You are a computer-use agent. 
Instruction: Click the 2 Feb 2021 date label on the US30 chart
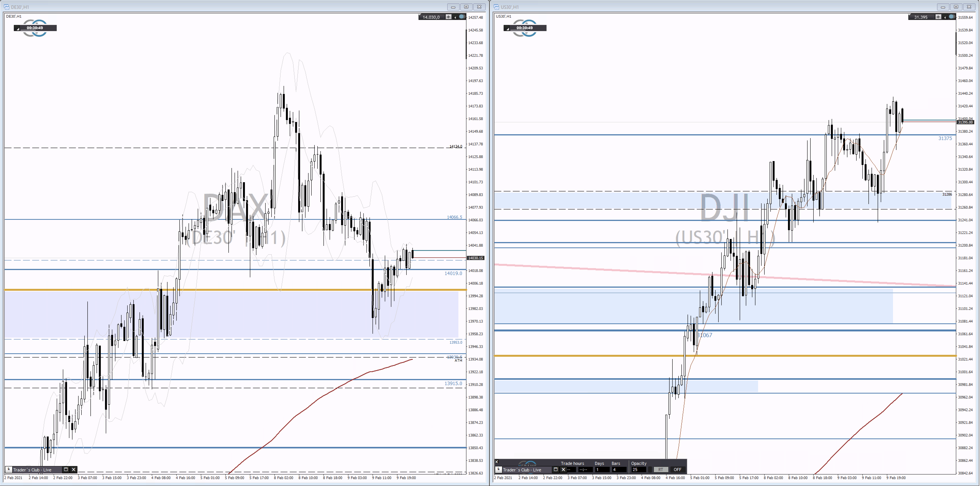tap(503, 478)
